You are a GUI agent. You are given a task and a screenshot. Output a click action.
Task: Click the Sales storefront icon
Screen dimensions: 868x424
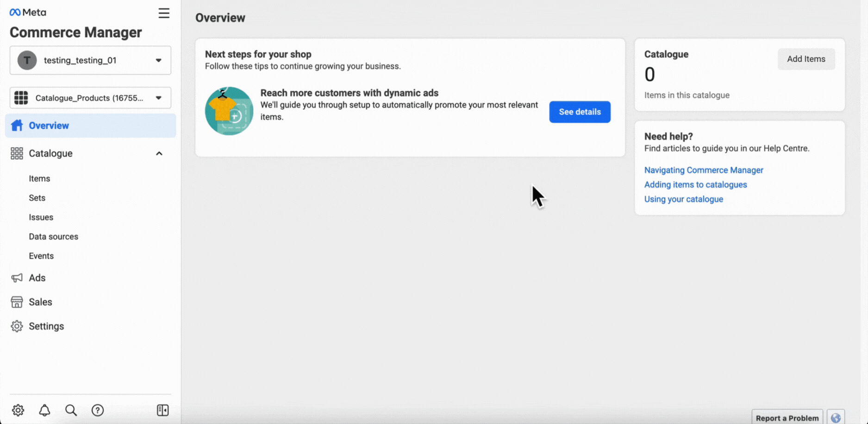pyautogui.click(x=17, y=302)
